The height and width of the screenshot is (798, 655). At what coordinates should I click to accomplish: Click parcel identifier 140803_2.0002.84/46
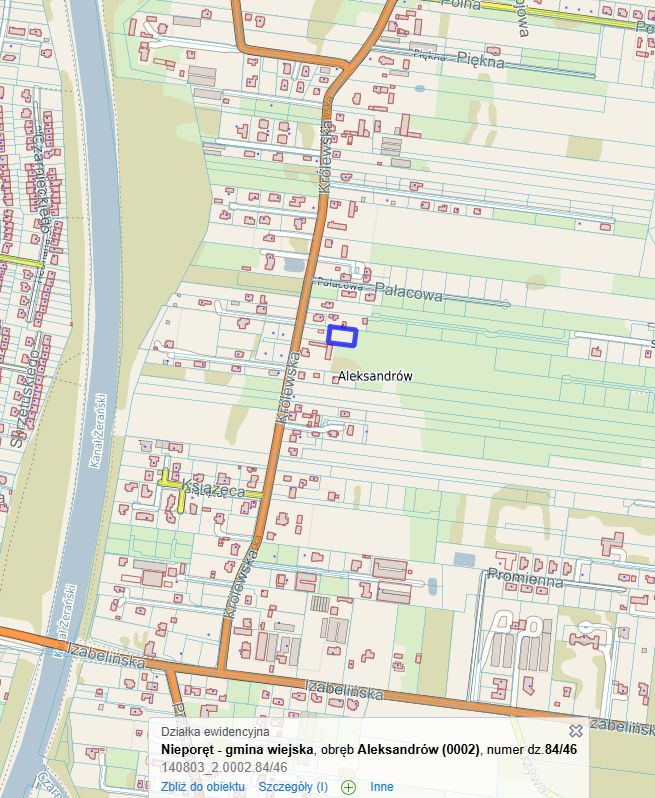(224, 767)
